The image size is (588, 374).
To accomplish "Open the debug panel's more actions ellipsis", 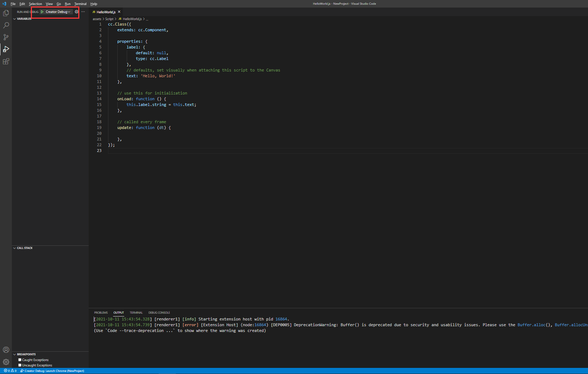I will 83,12.
